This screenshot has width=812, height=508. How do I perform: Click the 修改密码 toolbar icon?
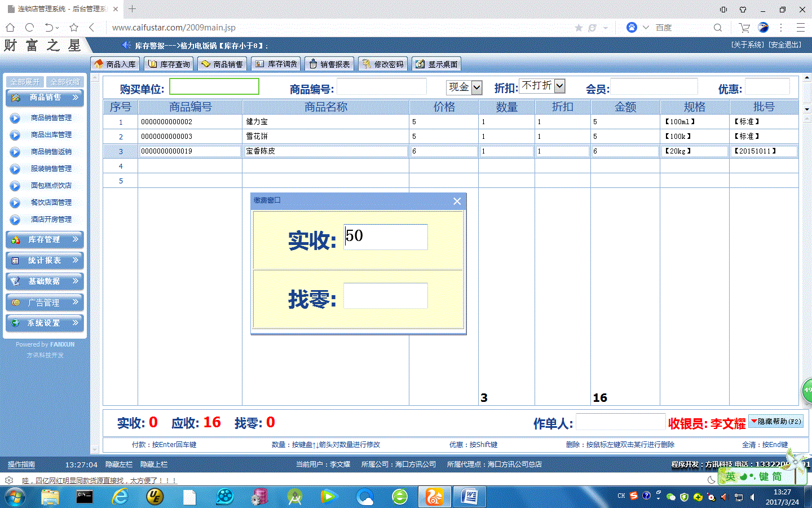tap(367, 64)
